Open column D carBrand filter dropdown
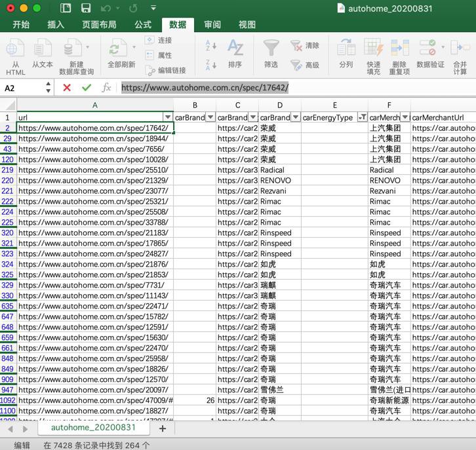The width and height of the screenshot is (476, 450). 296,117
